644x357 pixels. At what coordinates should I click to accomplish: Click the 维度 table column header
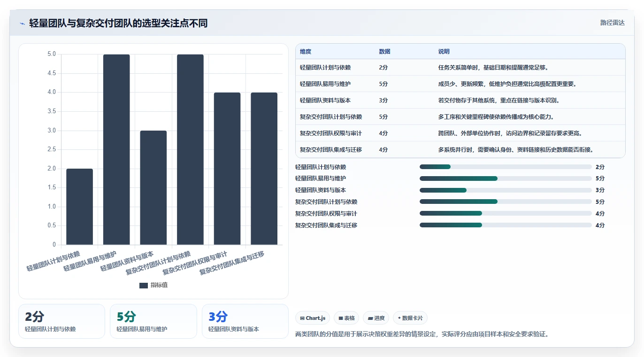[x=306, y=52]
